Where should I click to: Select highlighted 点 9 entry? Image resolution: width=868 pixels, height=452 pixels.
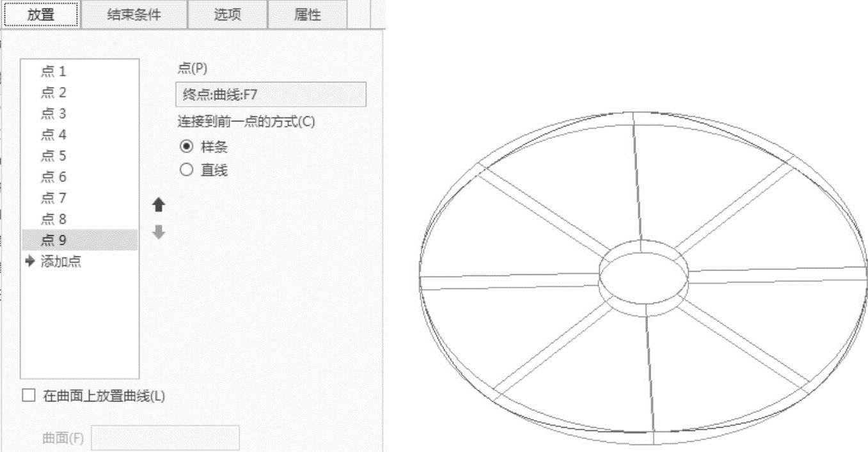click(80, 240)
